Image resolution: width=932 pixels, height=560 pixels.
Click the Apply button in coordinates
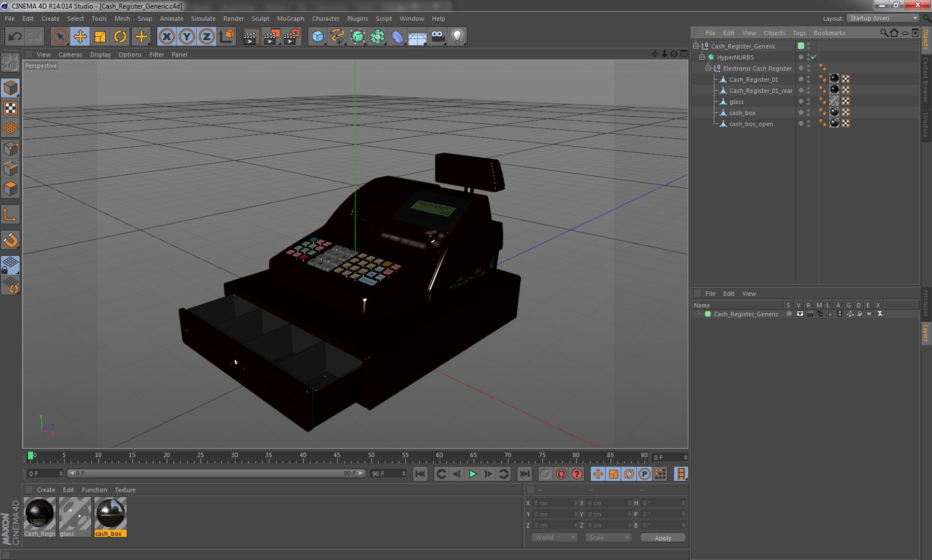(663, 538)
